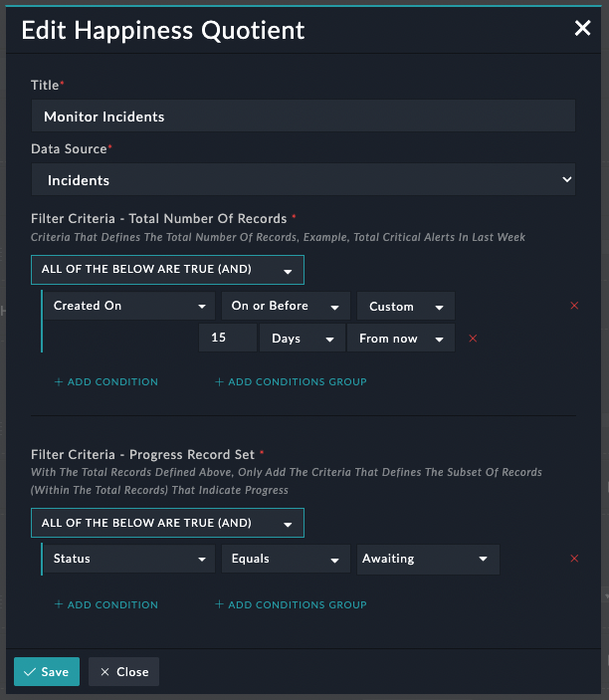Delete the 15 Days From now sub-row
The height and width of the screenshot is (700, 609).
tap(473, 339)
